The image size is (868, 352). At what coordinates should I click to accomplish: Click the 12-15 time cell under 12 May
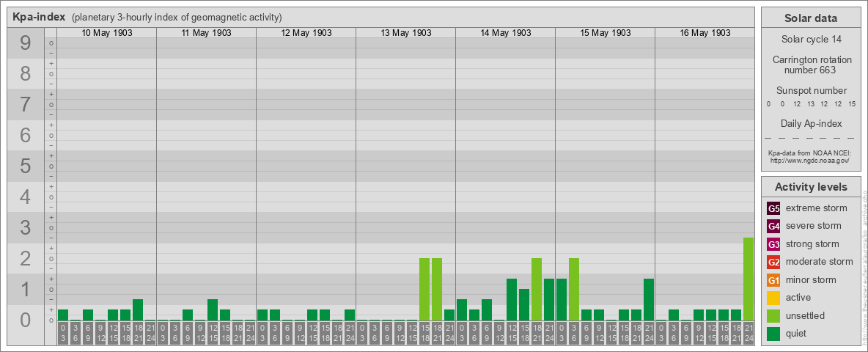click(x=312, y=333)
